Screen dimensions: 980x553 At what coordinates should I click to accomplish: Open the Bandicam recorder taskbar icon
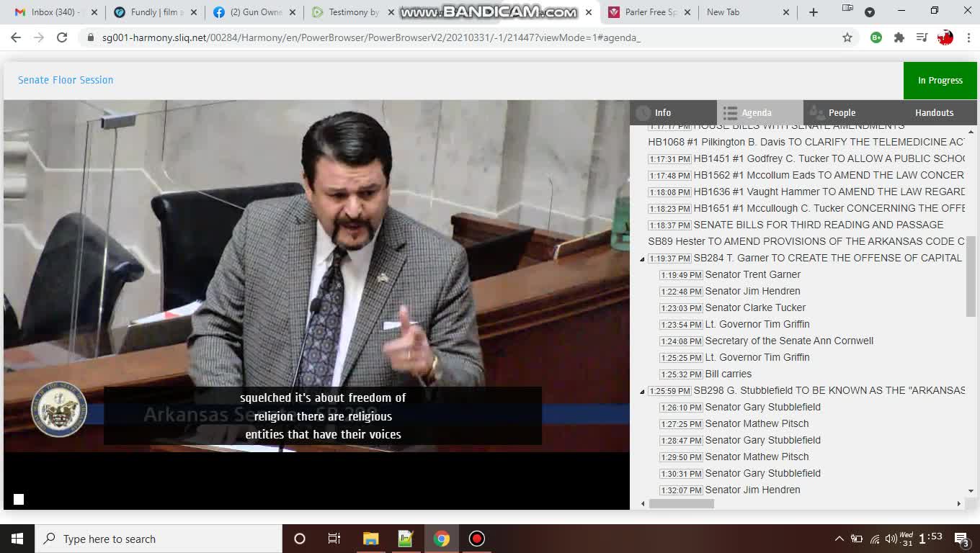(476, 539)
